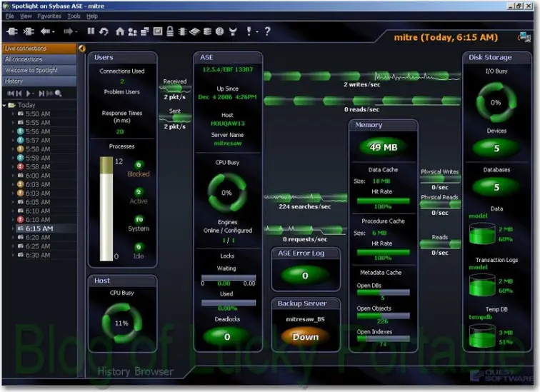The height and width of the screenshot is (392, 540).
Task: Go forward using the right arrow toolbar icon
Action: pos(68,31)
